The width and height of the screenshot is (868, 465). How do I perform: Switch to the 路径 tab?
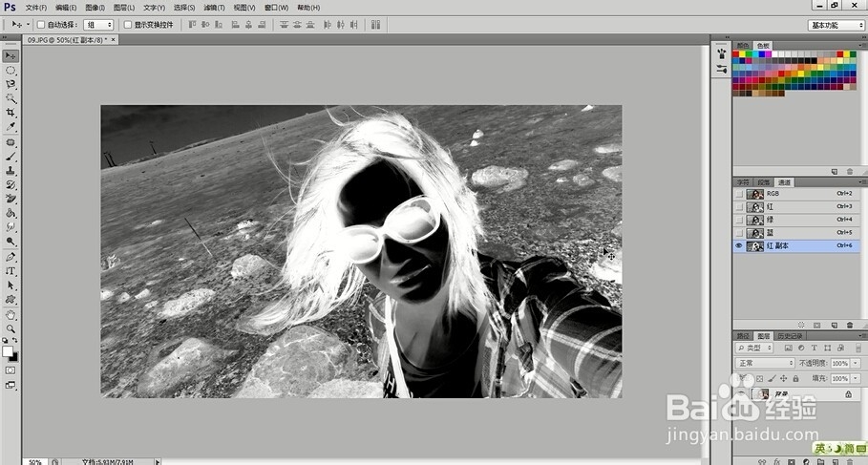[x=743, y=336]
